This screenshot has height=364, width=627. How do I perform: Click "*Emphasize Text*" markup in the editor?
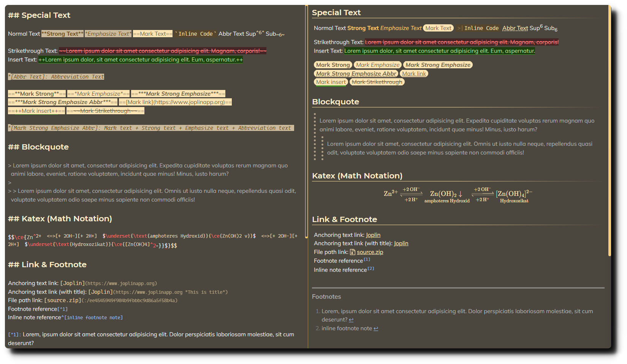point(108,34)
